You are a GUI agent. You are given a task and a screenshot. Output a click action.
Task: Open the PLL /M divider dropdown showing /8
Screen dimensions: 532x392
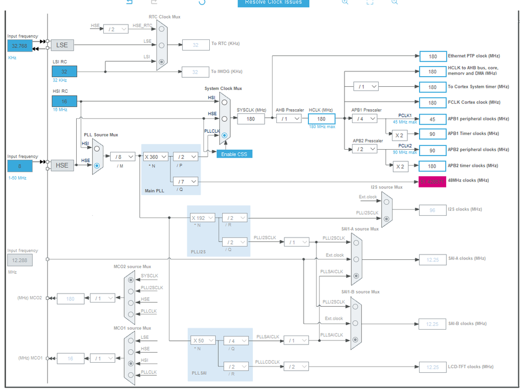pyautogui.click(x=123, y=157)
